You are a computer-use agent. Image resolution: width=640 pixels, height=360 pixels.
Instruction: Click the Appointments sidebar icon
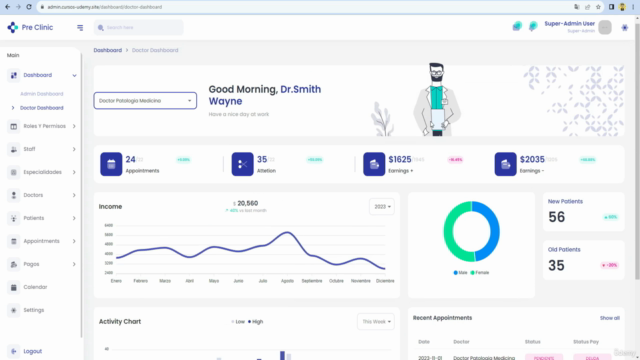click(x=13, y=241)
